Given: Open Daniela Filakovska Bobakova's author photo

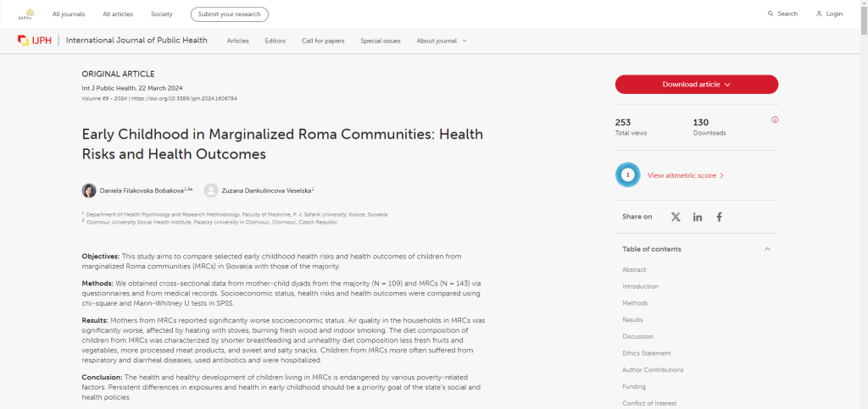Looking at the screenshot, I should pos(89,191).
